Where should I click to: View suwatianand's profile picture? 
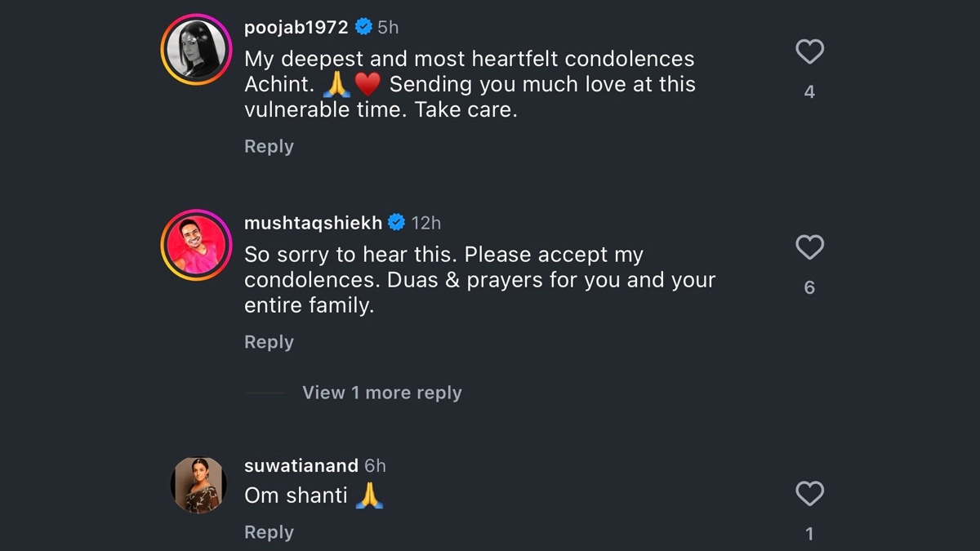[198, 485]
